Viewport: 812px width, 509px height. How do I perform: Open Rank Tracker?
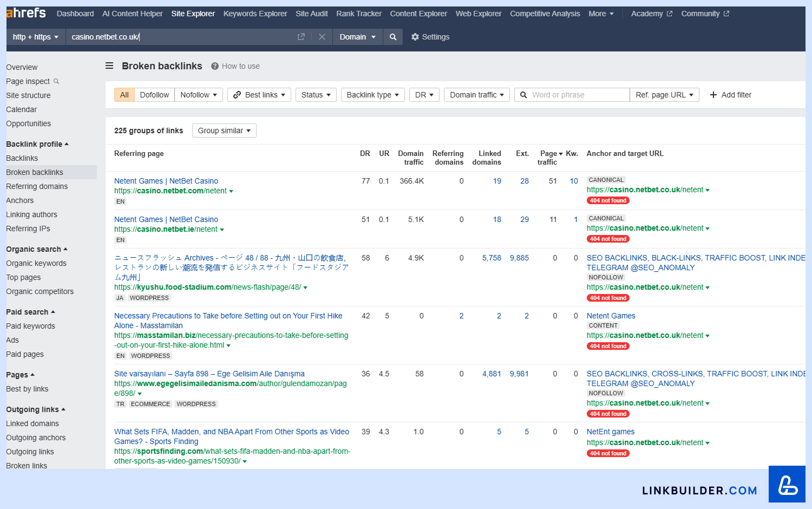click(x=359, y=14)
